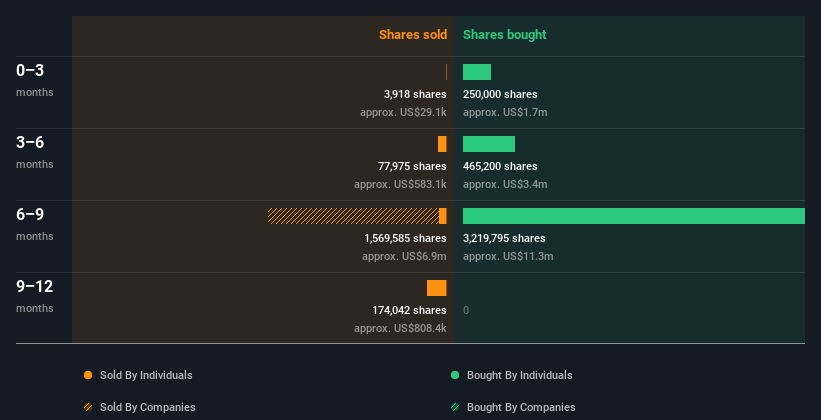This screenshot has height=420, width=821.
Task: Click the 3,918 shares value
Action: click(415, 94)
